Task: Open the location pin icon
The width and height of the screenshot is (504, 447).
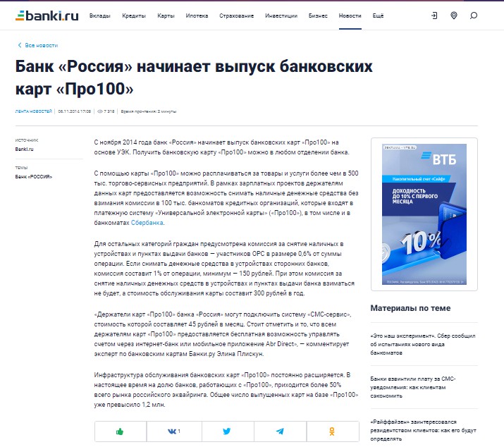Action: click(x=454, y=16)
